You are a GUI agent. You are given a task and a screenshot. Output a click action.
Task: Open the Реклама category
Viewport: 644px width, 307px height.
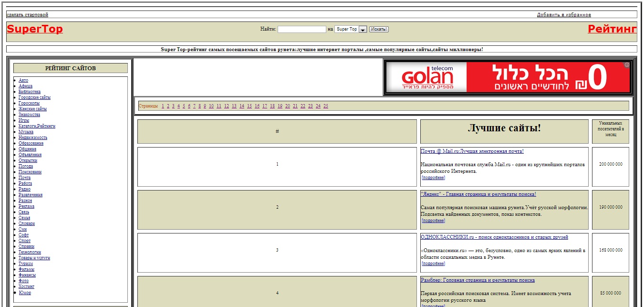[x=27, y=206]
